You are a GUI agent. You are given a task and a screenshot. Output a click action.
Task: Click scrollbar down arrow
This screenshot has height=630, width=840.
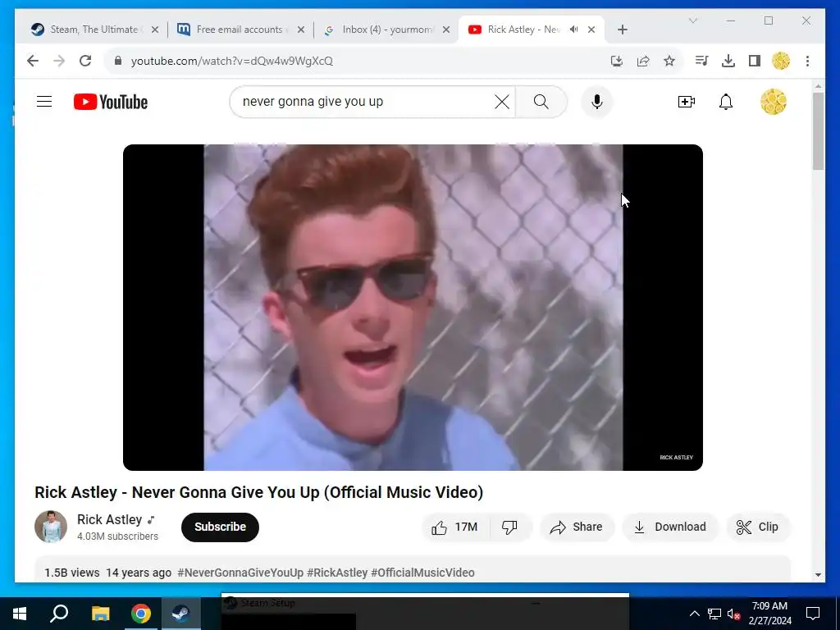[818, 575]
